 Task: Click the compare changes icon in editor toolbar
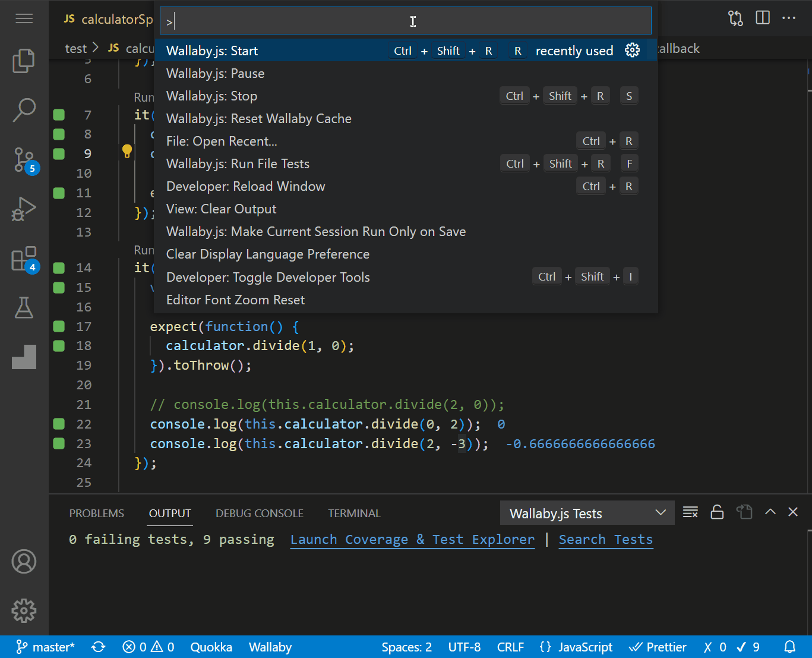(735, 18)
